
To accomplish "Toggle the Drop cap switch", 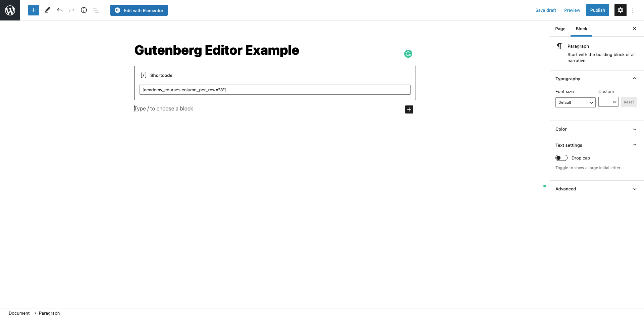I will point(561,158).
